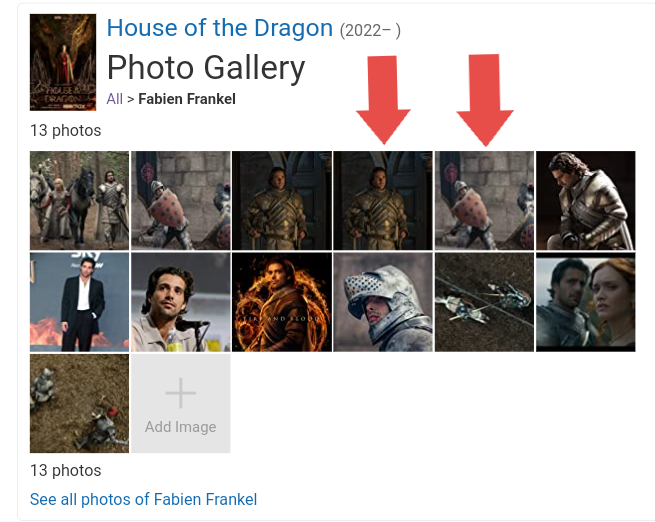This screenshot has height=522, width=655.
Task: Open See all photos of Fabien Frankel
Action: [x=143, y=499]
